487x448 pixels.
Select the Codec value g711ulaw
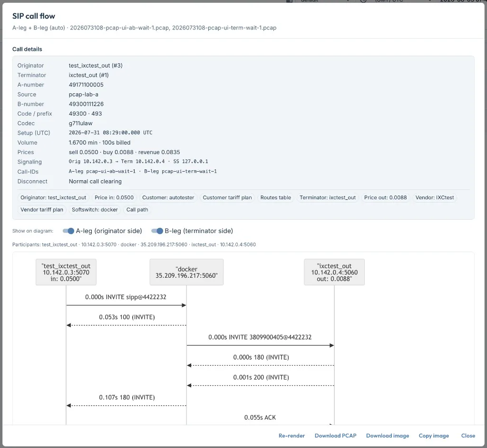(80, 123)
